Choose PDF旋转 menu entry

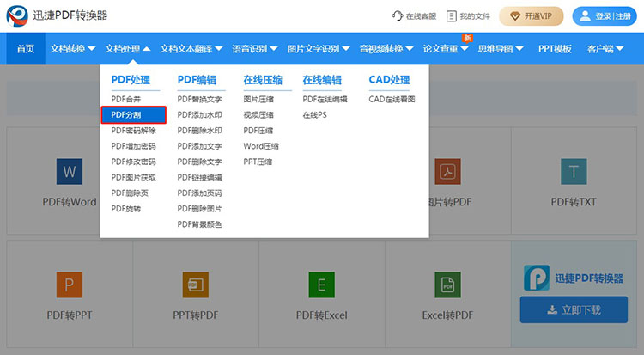tap(125, 209)
